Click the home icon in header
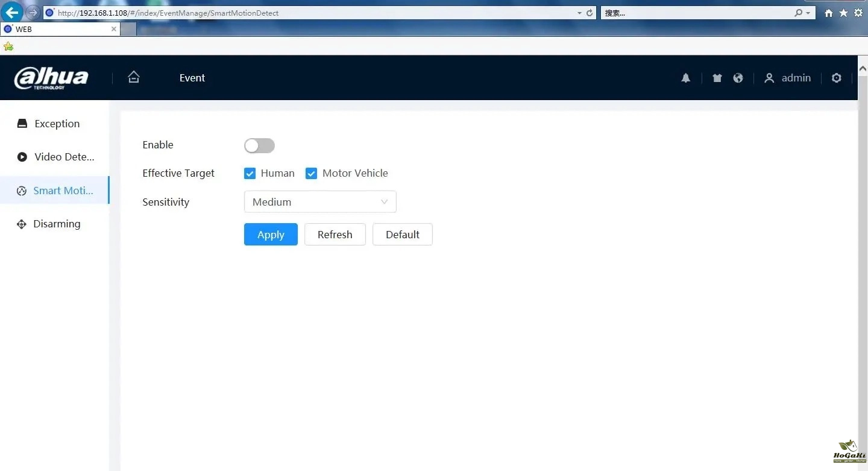868x471 pixels. (x=134, y=77)
